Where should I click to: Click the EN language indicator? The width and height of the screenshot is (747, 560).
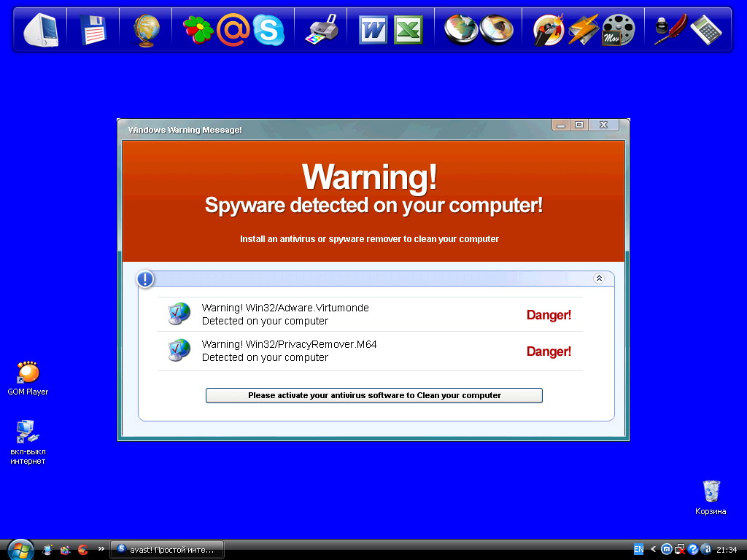pyautogui.click(x=638, y=550)
